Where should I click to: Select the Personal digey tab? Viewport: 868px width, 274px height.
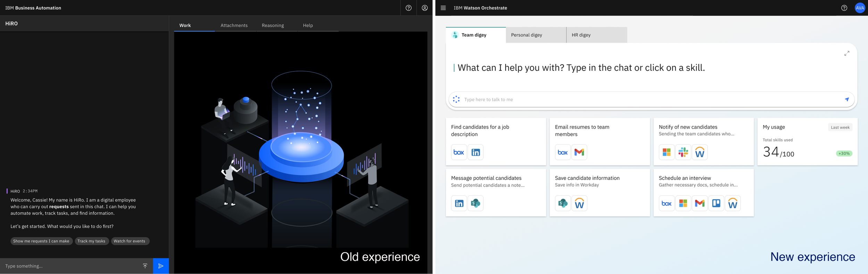coord(536,35)
